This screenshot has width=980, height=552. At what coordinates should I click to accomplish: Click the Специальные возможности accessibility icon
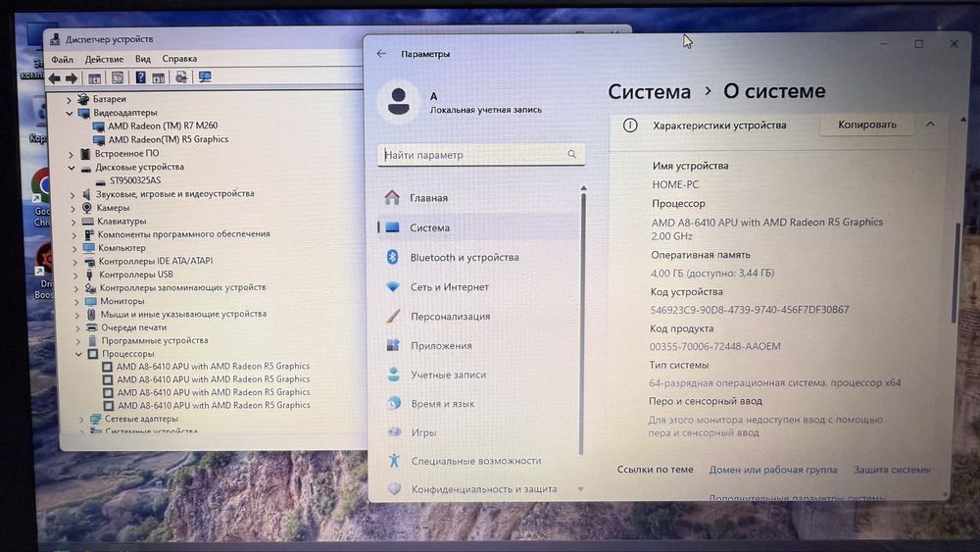click(x=394, y=461)
